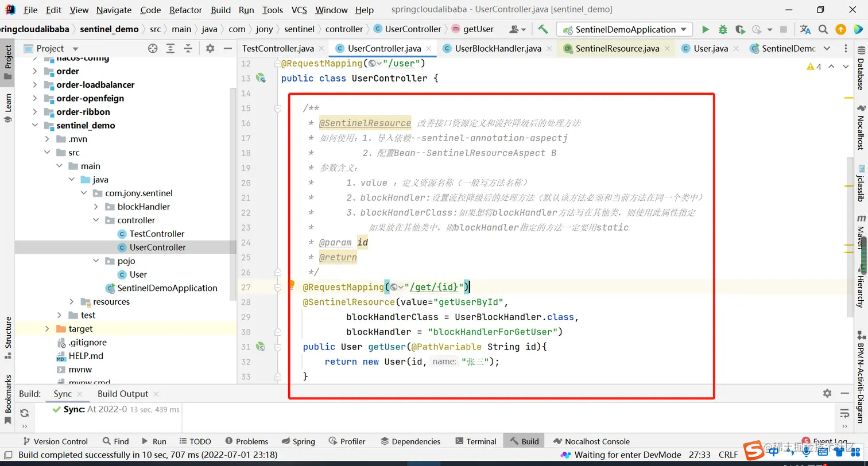Screen dimensions: 868x466
Task: Open the Problems tool window button
Action: pos(246,441)
